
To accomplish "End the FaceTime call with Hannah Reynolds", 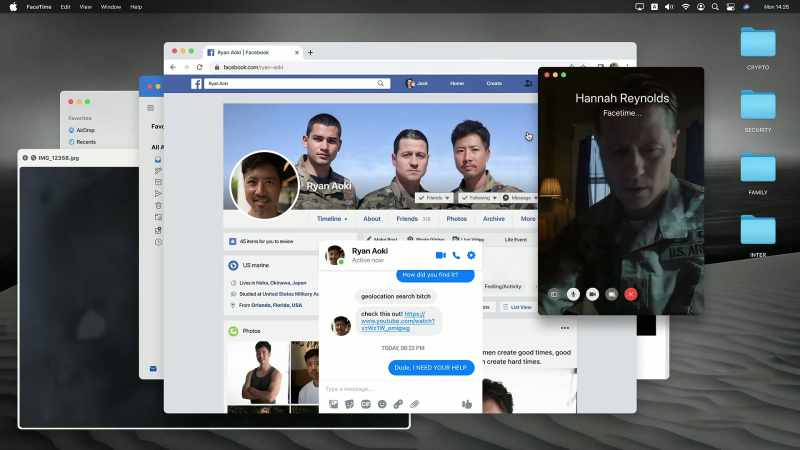I will pyautogui.click(x=631, y=294).
